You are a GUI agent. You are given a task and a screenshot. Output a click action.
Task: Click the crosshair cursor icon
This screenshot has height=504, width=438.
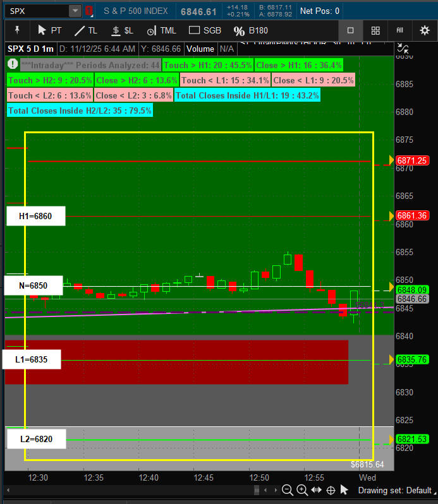click(331, 490)
